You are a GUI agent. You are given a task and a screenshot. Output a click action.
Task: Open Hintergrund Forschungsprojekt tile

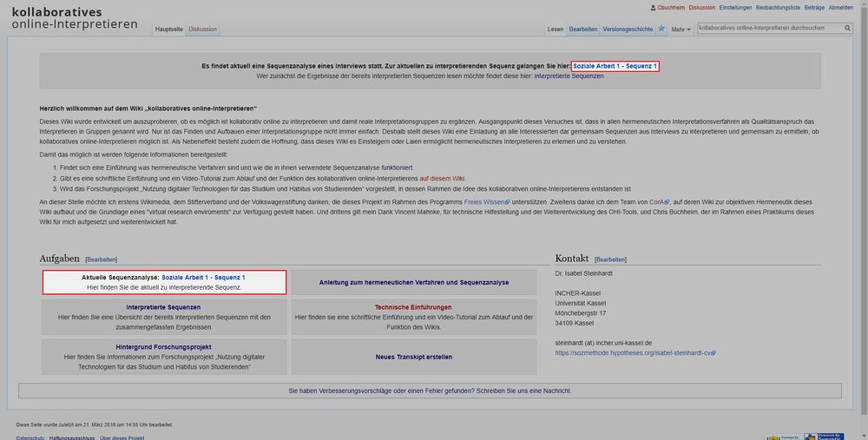click(163, 345)
